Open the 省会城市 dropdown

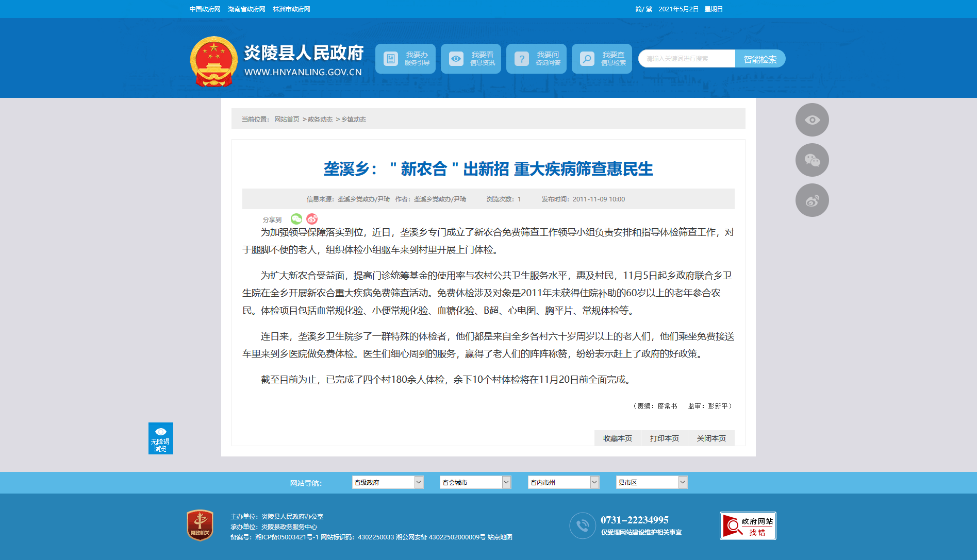tap(475, 482)
